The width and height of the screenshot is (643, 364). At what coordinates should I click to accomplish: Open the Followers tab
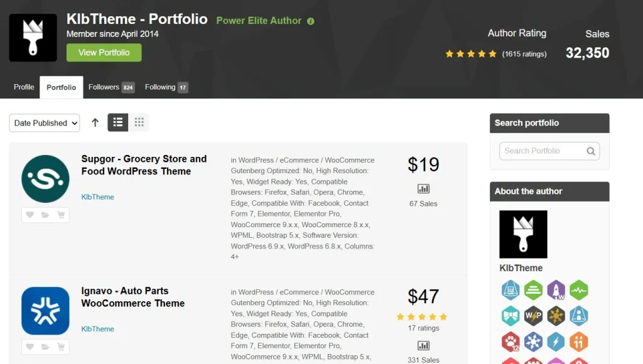[111, 87]
